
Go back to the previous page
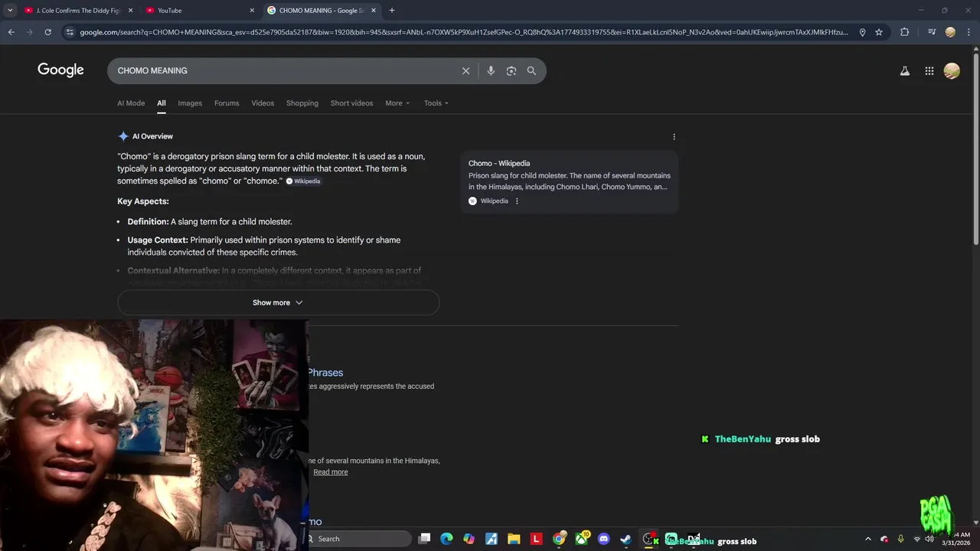click(11, 32)
